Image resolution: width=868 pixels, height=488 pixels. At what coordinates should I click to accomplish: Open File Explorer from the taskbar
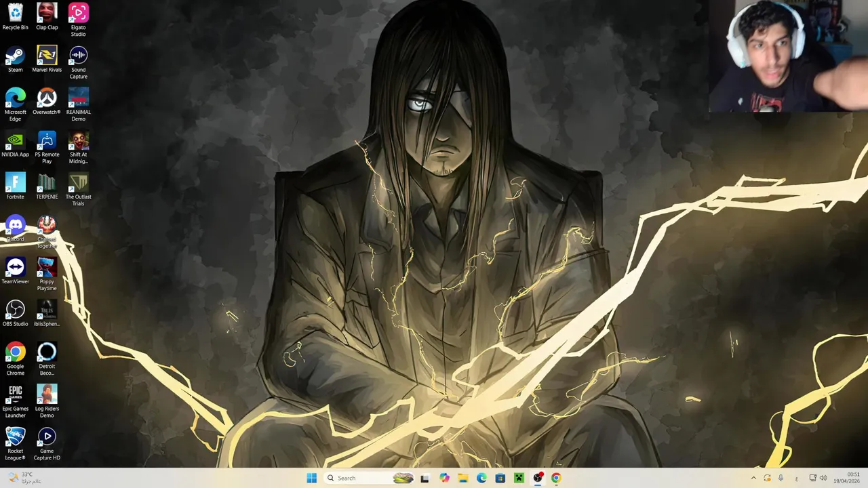(463, 478)
